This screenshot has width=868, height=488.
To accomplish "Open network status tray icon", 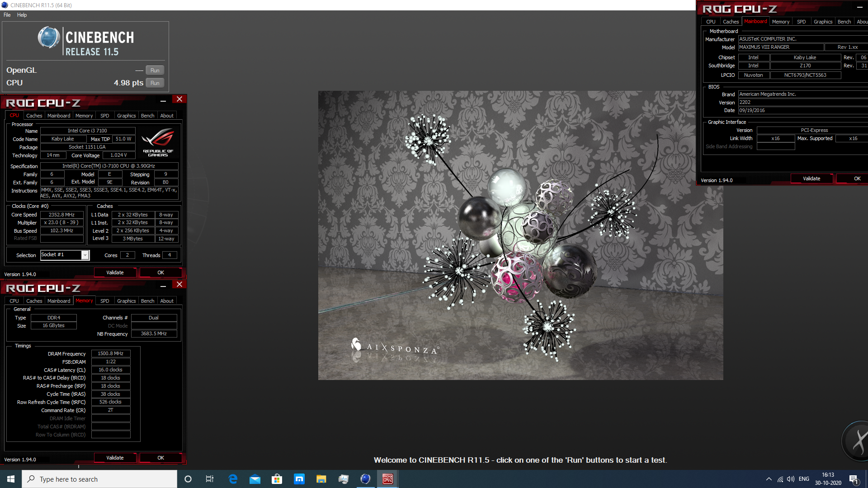I will [x=780, y=479].
